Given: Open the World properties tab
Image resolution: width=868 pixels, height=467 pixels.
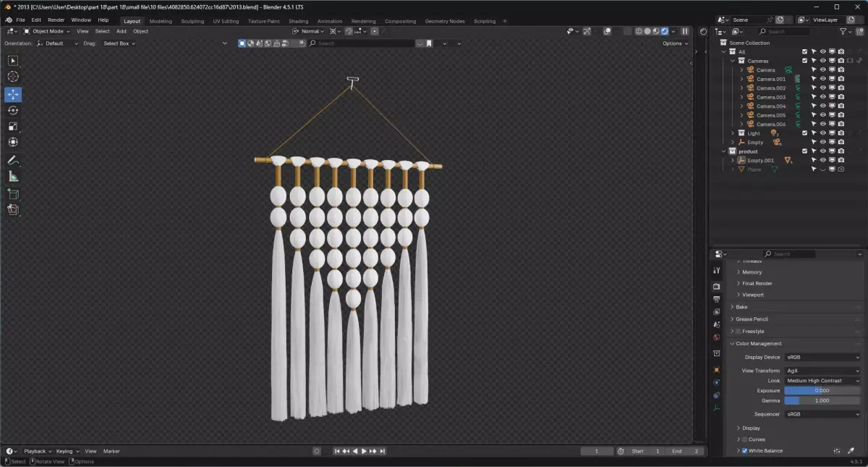Looking at the screenshot, I should coord(717,337).
